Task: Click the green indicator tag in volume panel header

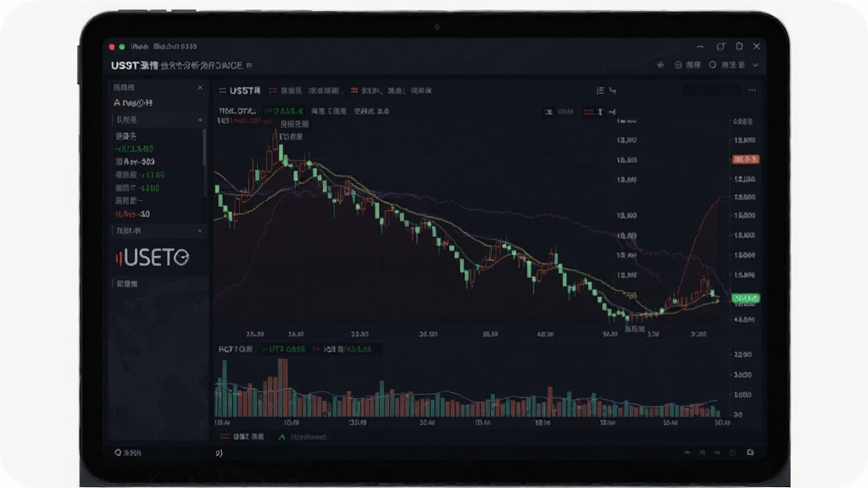Action: pyautogui.click(x=283, y=349)
